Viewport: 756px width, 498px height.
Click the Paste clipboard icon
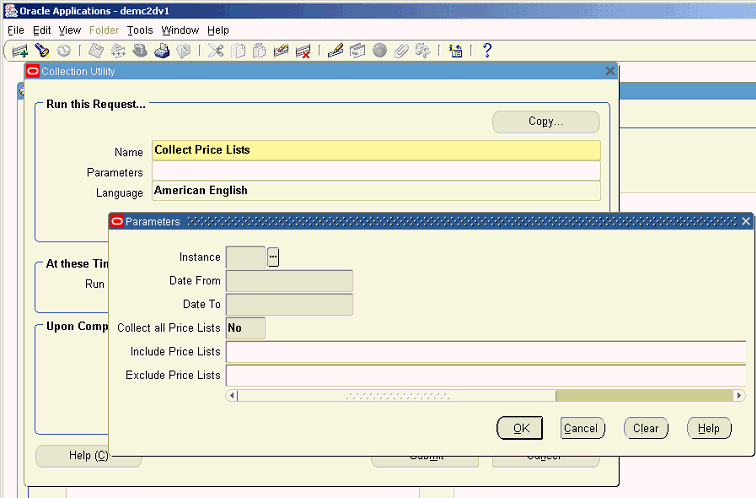point(259,51)
